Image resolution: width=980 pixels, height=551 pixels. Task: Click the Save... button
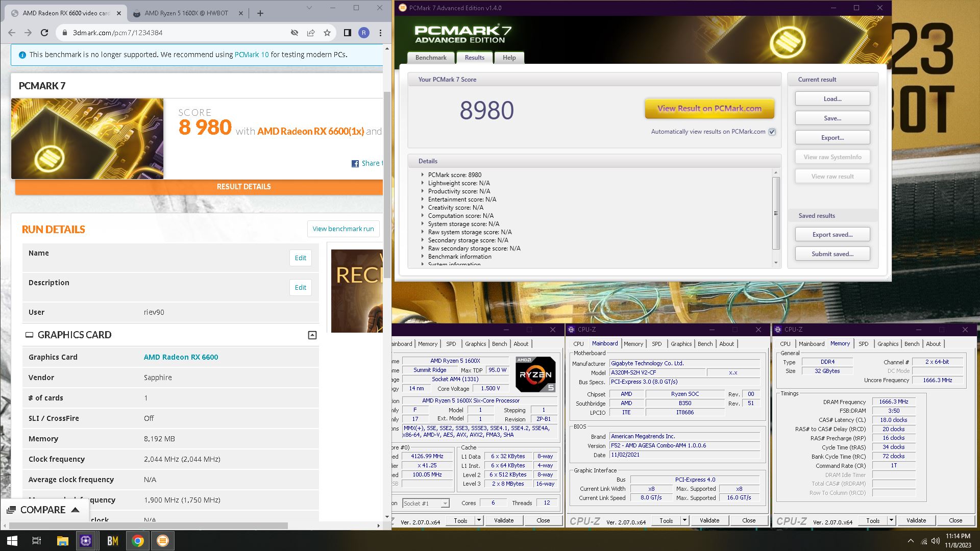coord(832,118)
